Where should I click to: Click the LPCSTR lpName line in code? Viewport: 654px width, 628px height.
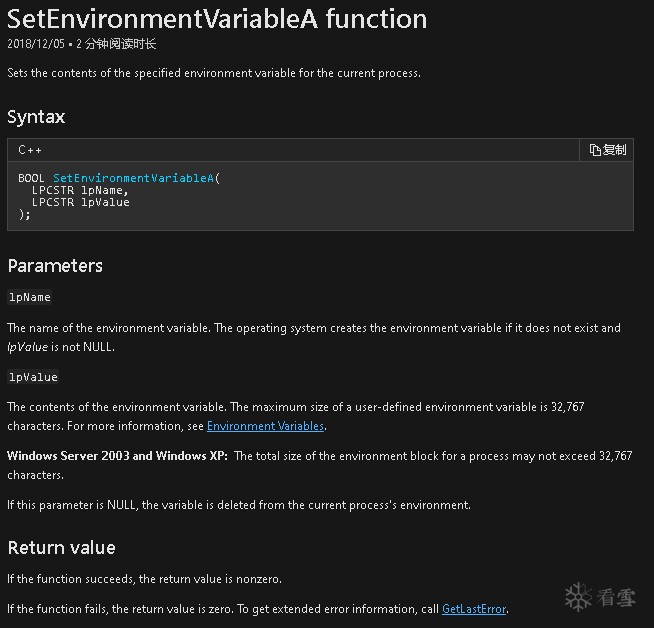click(x=80, y=190)
